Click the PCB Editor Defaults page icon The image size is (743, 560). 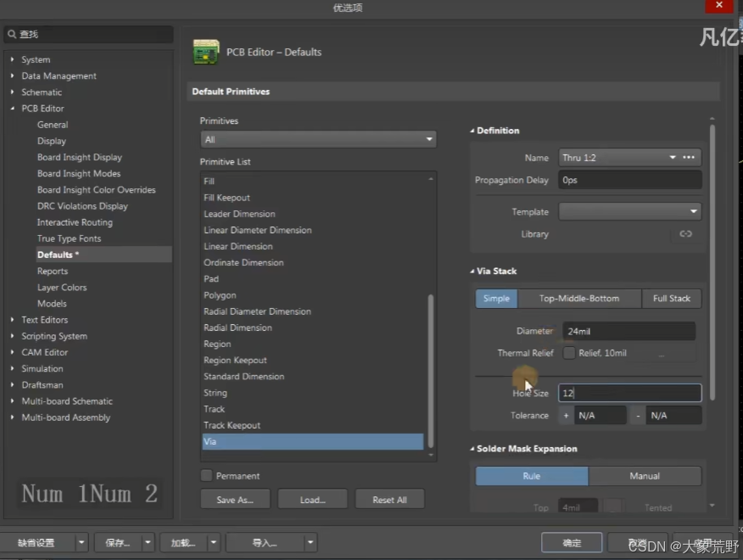click(x=206, y=52)
